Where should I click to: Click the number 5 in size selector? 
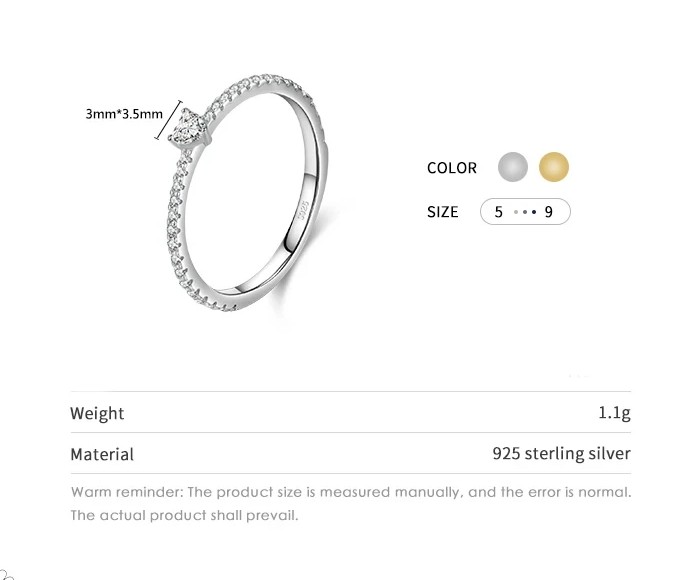point(498,212)
